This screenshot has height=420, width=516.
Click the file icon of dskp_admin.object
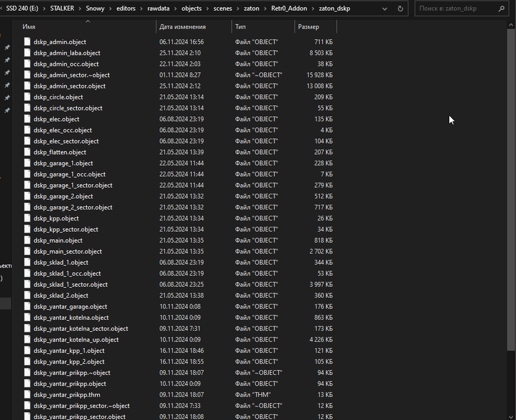coord(27,42)
